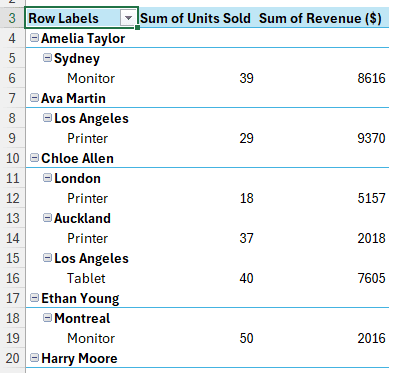Collapse the Sydney subgroup

pos(47,58)
